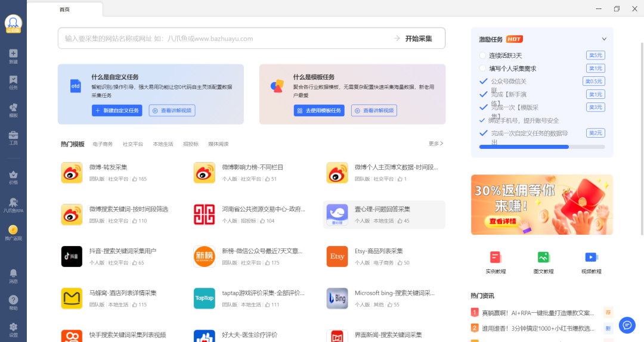Click the 实例教程 tutorial icon
Screen dimensions: 644x342
point(496,257)
